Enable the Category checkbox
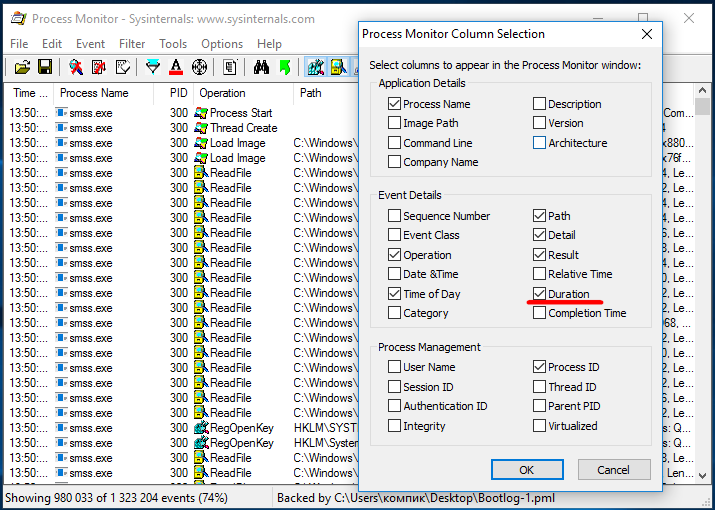715x510 pixels. [x=394, y=312]
